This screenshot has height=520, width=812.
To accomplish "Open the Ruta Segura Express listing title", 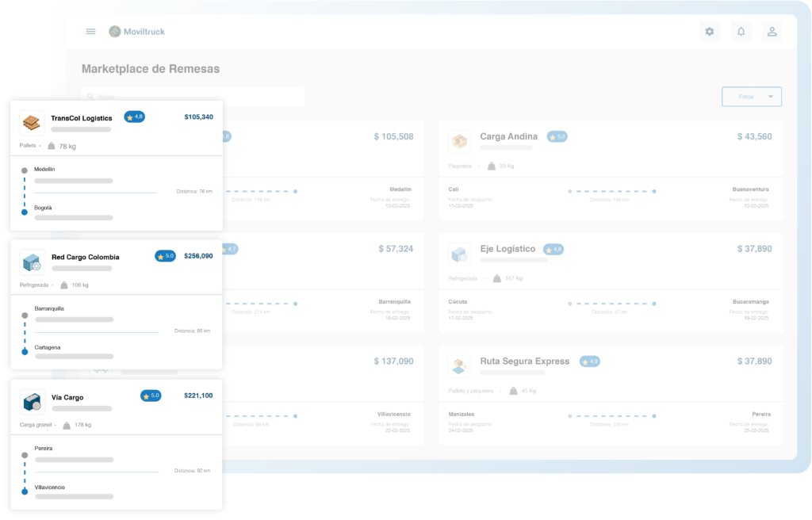I will click(x=524, y=361).
